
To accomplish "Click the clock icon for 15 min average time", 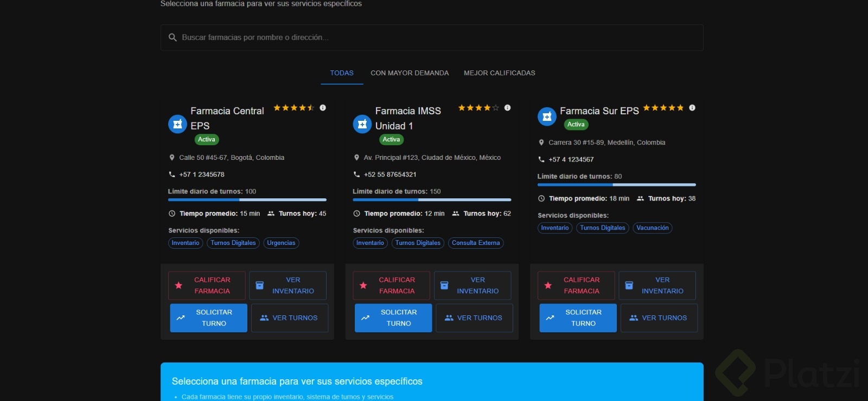I will click(172, 214).
